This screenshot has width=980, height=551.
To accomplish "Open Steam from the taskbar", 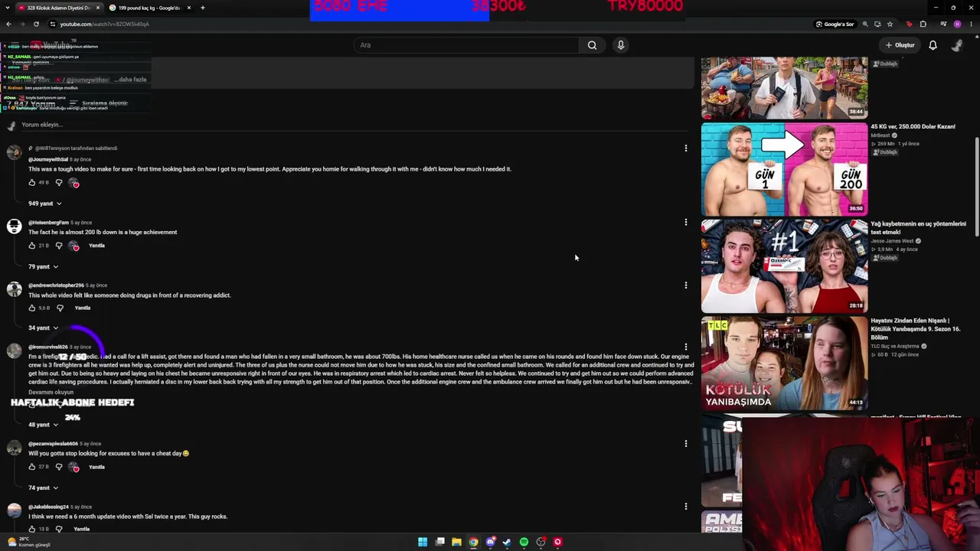I will pos(507,542).
